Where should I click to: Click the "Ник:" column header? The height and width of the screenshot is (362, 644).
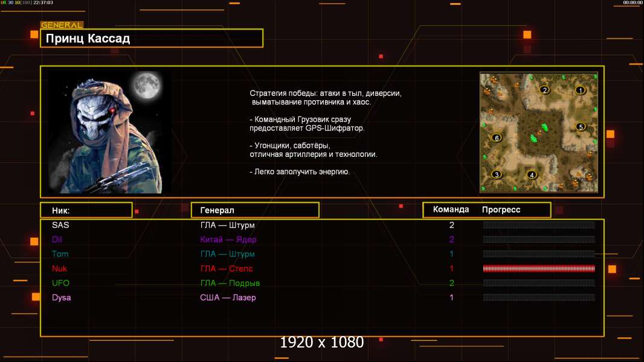(x=86, y=210)
